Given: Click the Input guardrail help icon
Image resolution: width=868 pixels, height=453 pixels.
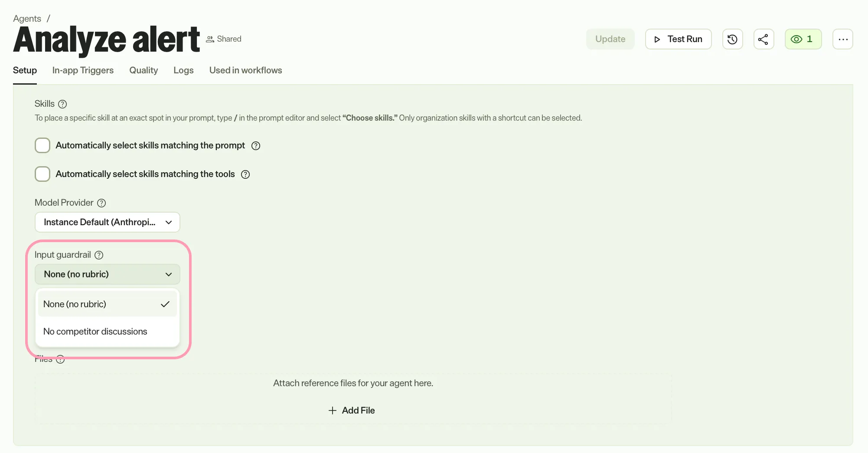Looking at the screenshot, I should pyautogui.click(x=99, y=255).
